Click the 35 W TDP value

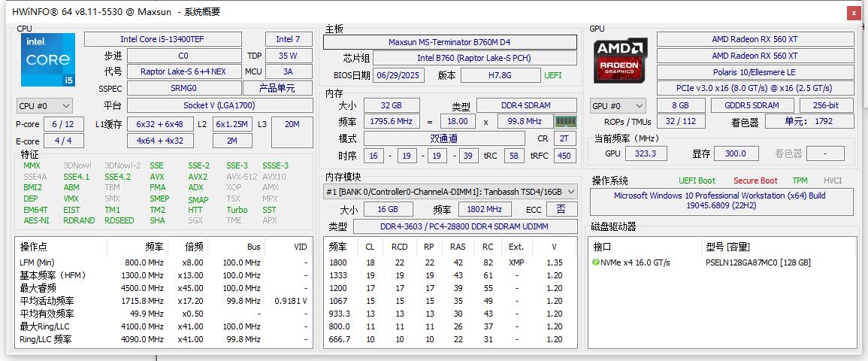289,56
